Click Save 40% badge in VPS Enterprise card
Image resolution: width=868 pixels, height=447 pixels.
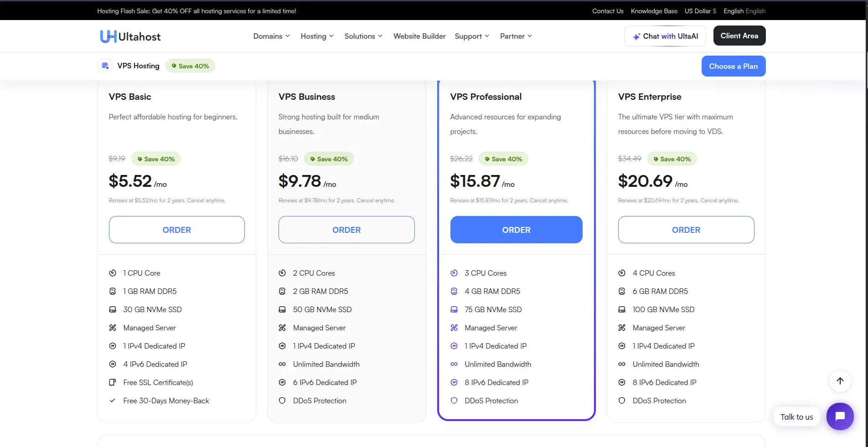point(672,159)
